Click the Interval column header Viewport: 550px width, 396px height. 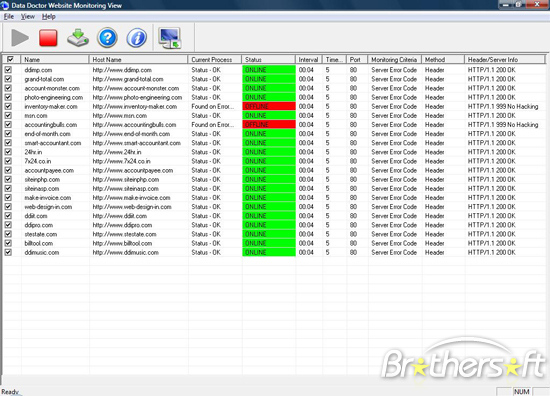(309, 59)
